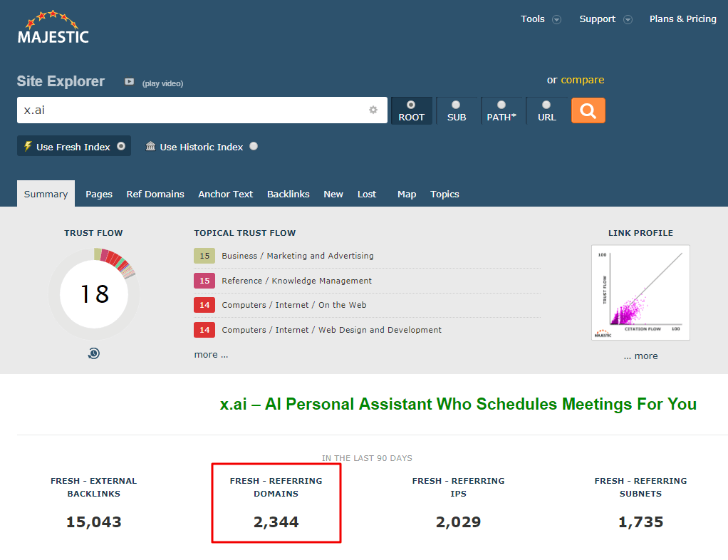The width and height of the screenshot is (728, 560).
Task: Click the play video icon
Action: click(129, 83)
